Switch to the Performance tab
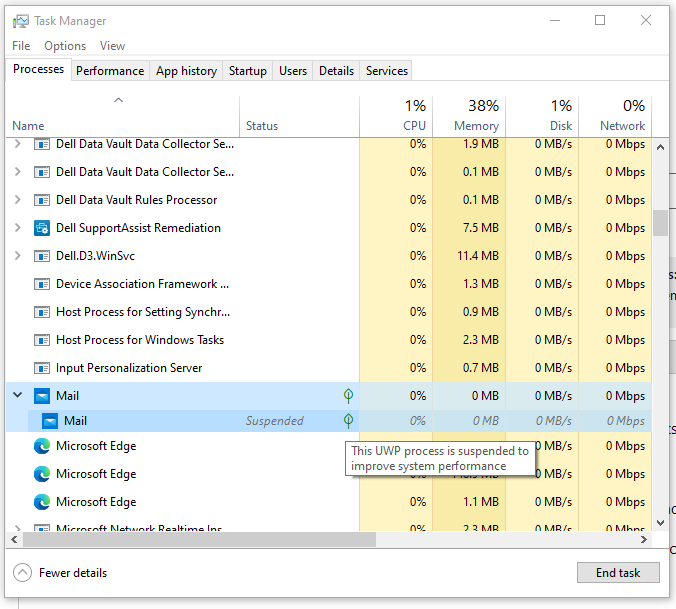The image size is (676, 609). pos(110,71)
